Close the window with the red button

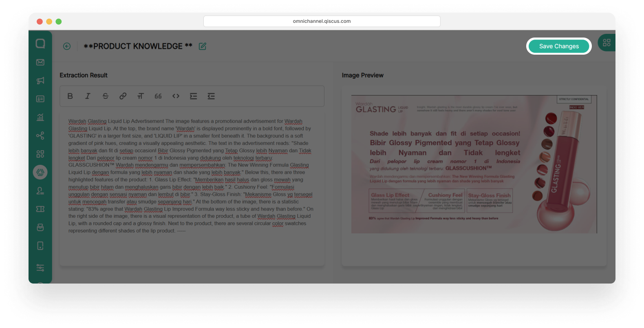pyautogui.click(x=40, y=21)
